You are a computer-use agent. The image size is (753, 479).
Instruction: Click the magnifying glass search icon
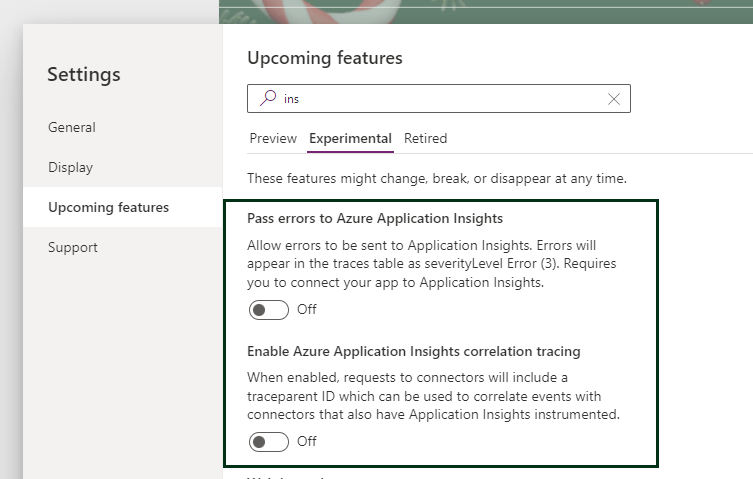coord(267,98)
